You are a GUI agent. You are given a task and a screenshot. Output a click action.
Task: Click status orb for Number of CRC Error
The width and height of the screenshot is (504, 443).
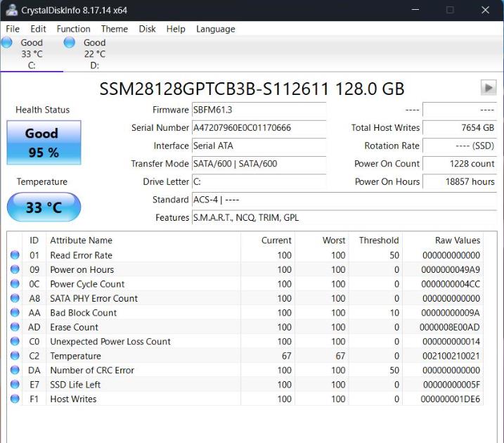(x=15, y=370)
